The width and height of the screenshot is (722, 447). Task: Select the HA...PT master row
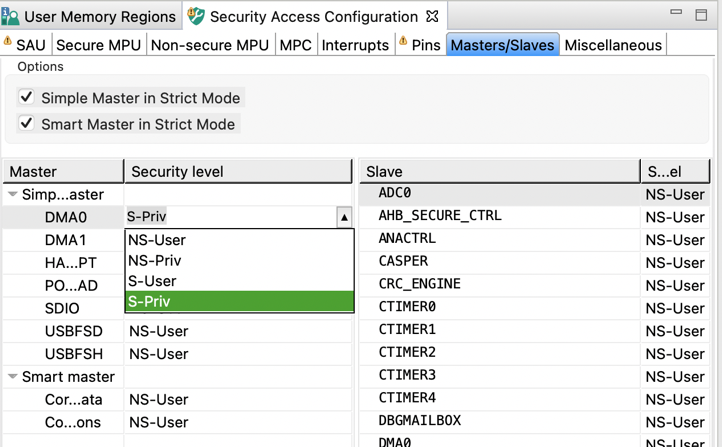64,262
